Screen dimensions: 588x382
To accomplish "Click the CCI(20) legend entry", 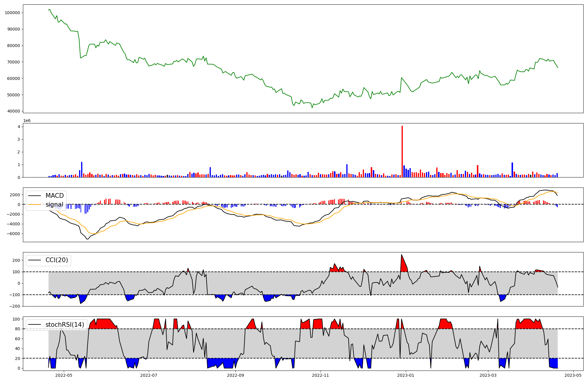I will tap(56, 260).
